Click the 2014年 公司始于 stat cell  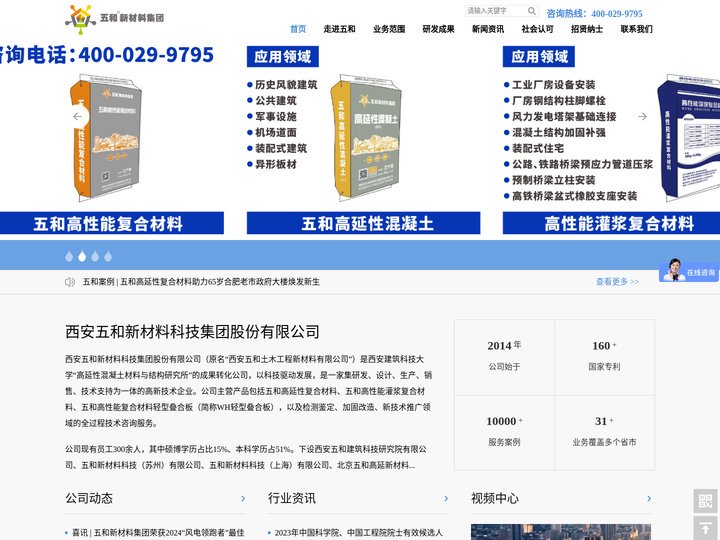coord(504,357)
